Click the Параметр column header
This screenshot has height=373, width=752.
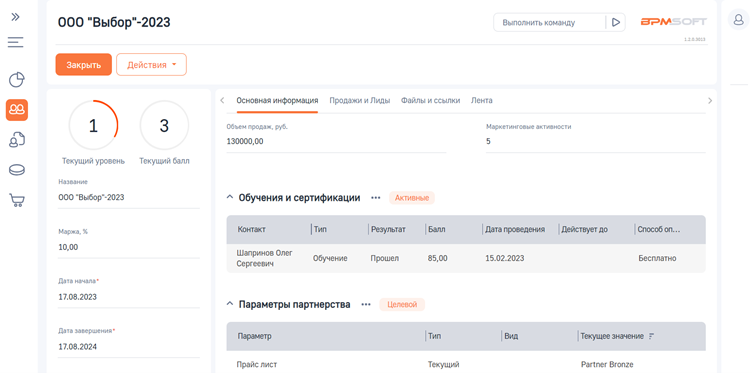coord(254,336)
